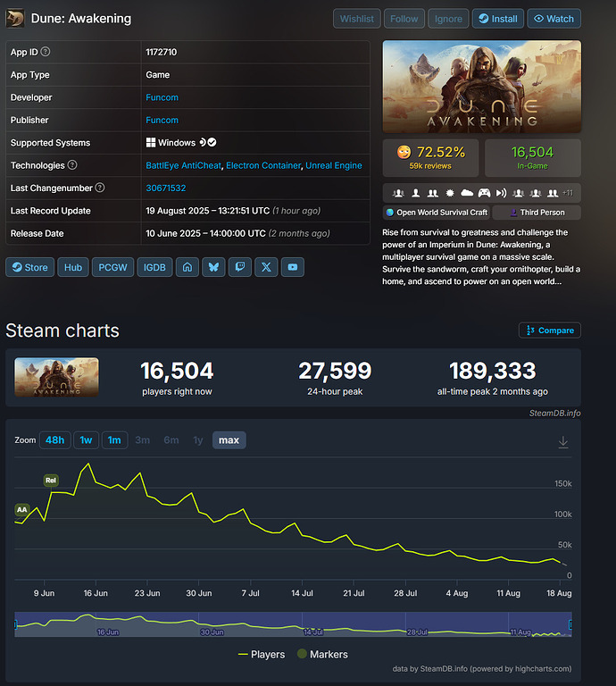616x686 pixels.
Task: Open the PCGW link button
Action: click(x=112, y=267)
